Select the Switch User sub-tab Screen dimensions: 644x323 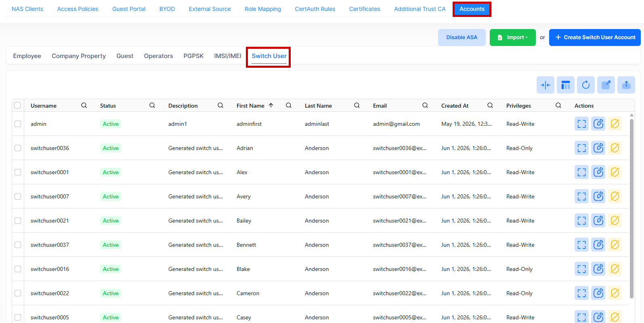click(x=269, y=56)
